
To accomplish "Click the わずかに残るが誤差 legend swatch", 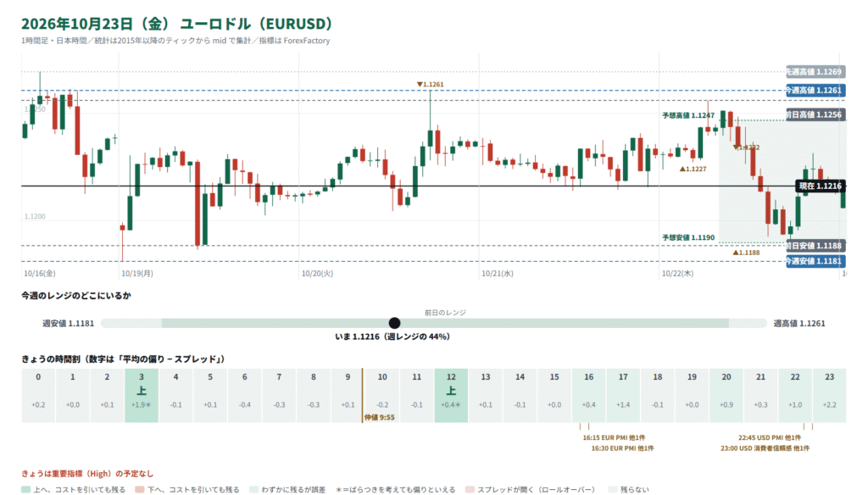I will 253,489.
